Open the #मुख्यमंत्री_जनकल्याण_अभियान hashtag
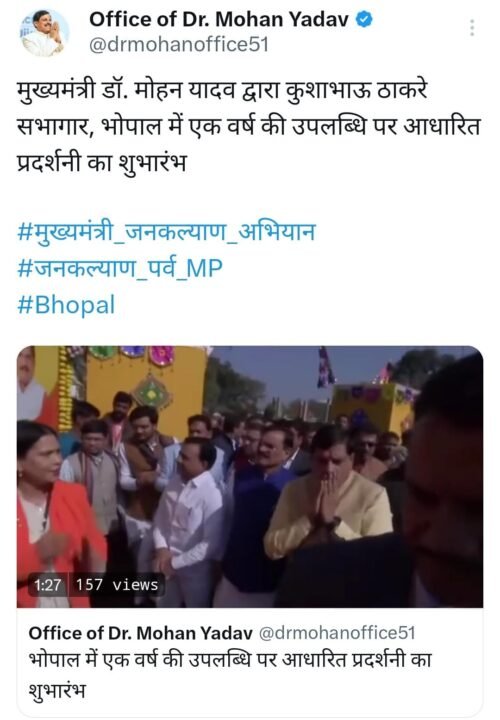The height and width of the screenshot is (720, 500). click(x=166, y=231)
